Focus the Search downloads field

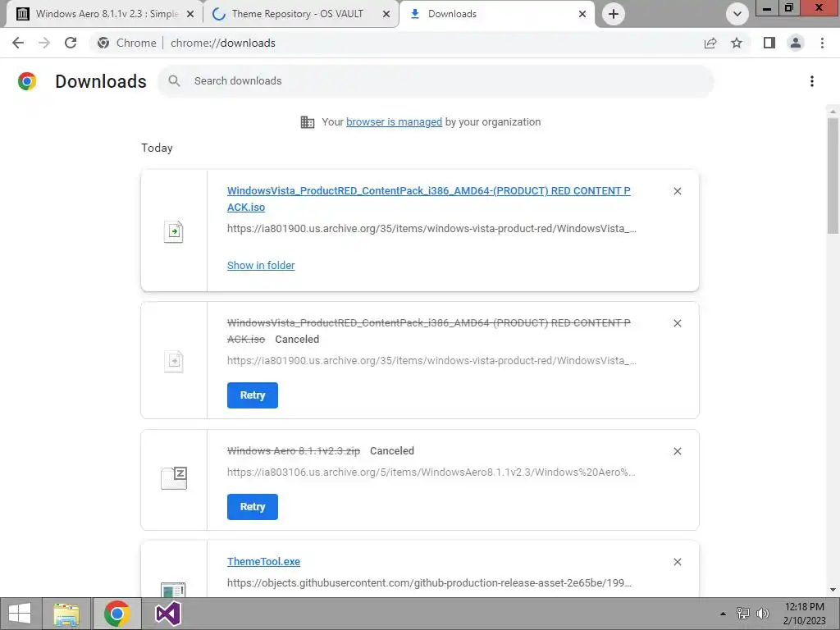pos(436,81)
